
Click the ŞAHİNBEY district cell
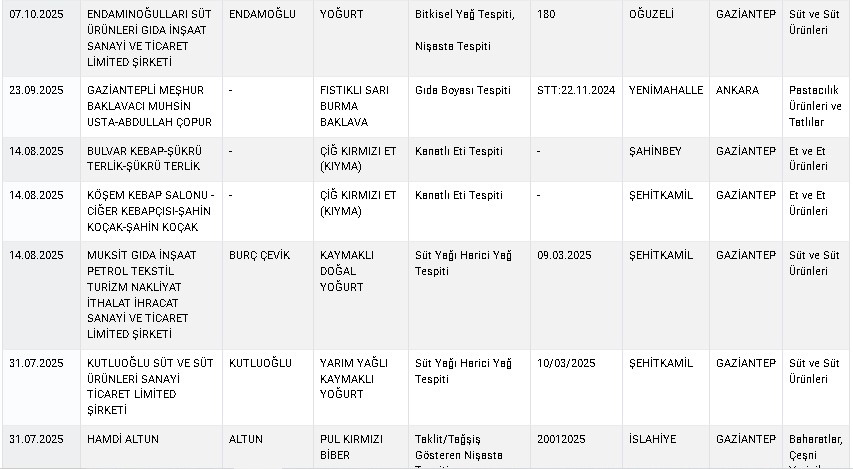tap(655, 151)
